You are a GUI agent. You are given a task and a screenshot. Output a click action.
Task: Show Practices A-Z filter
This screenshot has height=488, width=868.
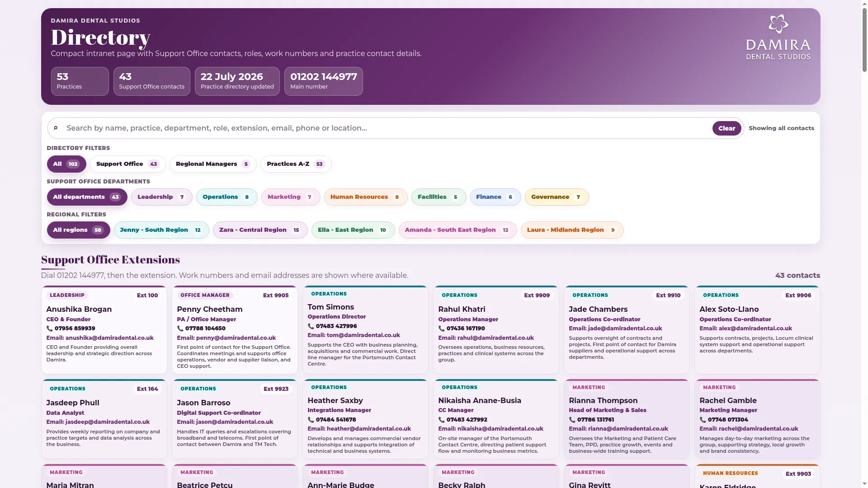tap(296, 164)
